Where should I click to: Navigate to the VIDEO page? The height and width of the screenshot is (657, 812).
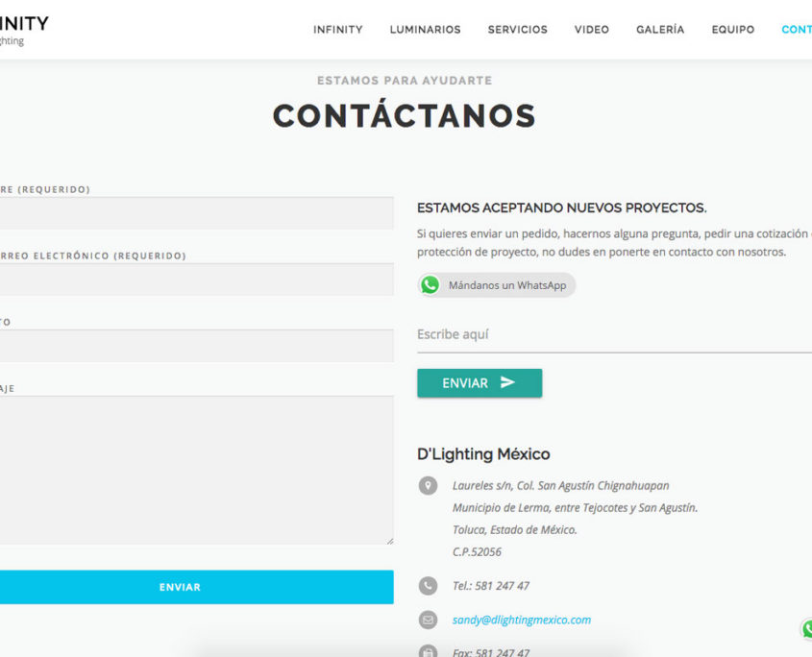(591, 30)
